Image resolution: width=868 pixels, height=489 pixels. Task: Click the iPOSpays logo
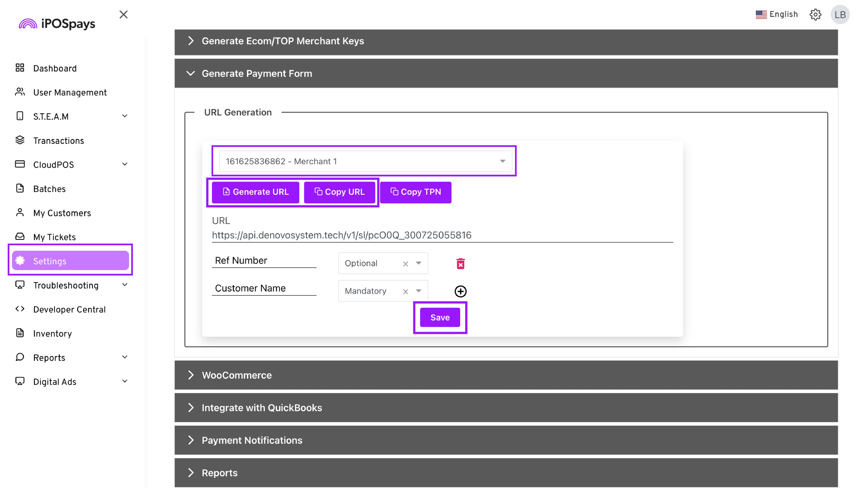pos(57,24)
